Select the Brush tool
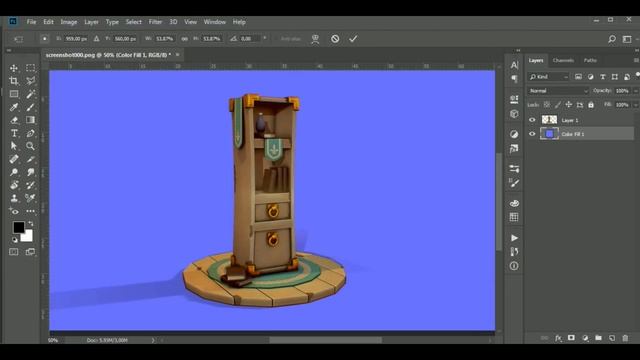640x360 pixels. [30, 107]
